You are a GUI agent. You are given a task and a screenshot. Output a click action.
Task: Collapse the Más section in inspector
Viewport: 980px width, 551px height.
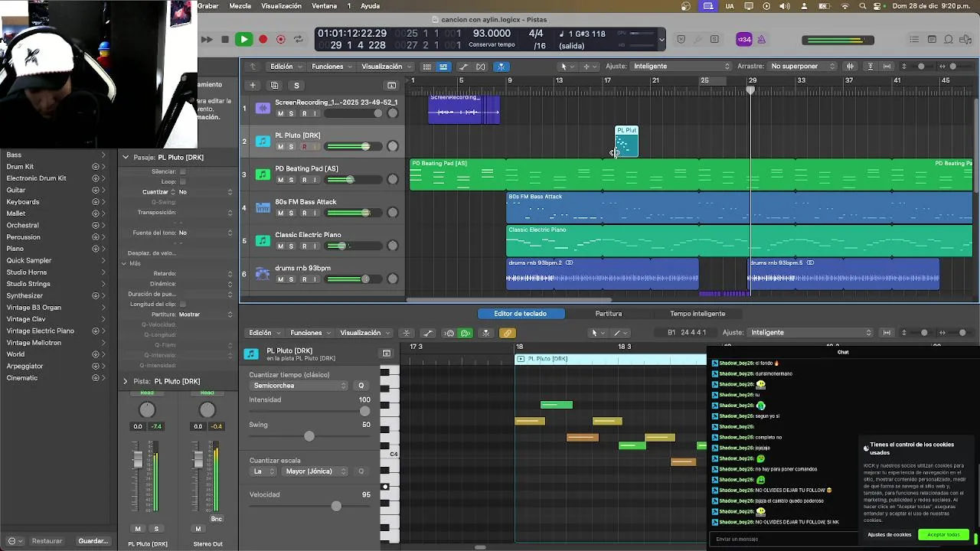point(124,263)
